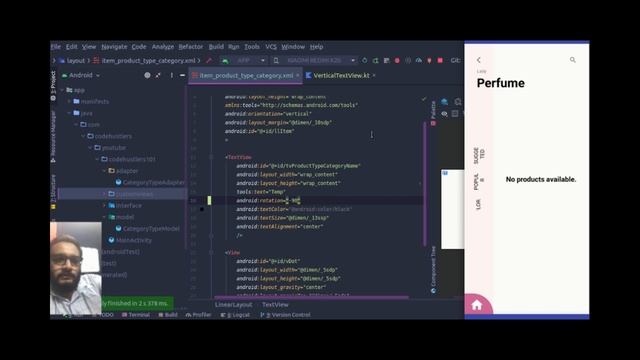
Task: Open the Logcat tool window
Action: tap(235, 315)
